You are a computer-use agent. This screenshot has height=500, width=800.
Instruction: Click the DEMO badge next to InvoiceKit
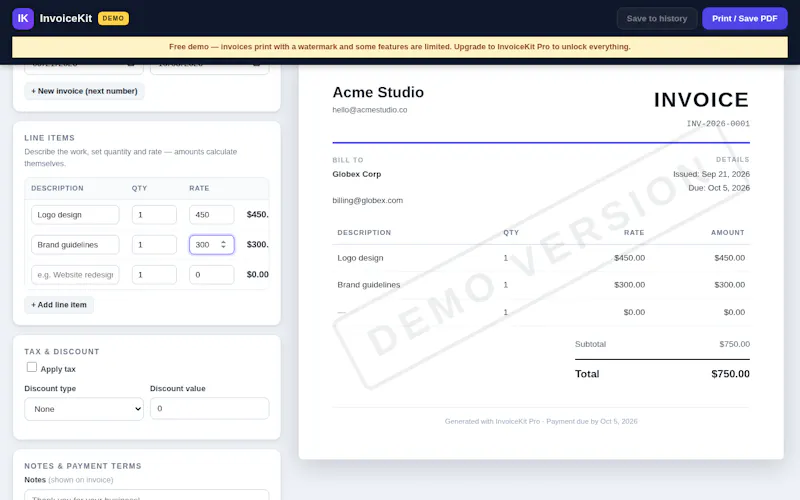[x=113, y=18]
